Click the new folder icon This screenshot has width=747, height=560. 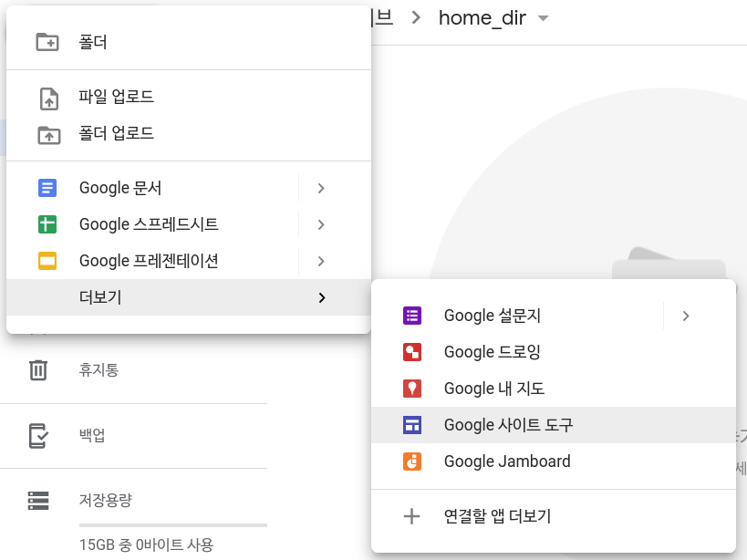click(47, 42)
